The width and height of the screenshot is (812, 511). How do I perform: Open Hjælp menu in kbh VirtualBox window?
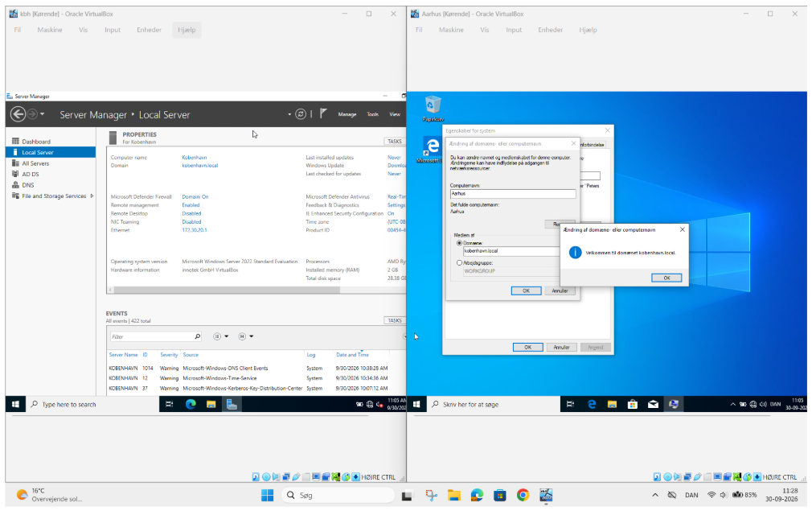click(x=187, y=30)
